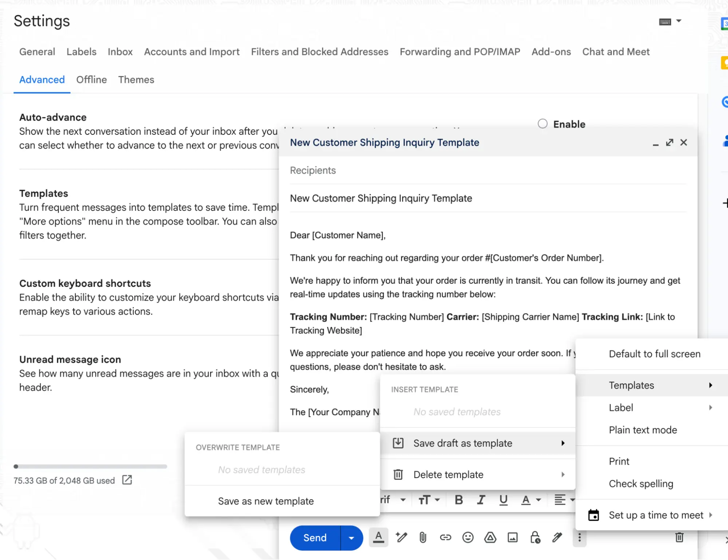The width and height of the screenshot is (728, 560).
Task: Enable the Auto-advance option
Action: 542,124
